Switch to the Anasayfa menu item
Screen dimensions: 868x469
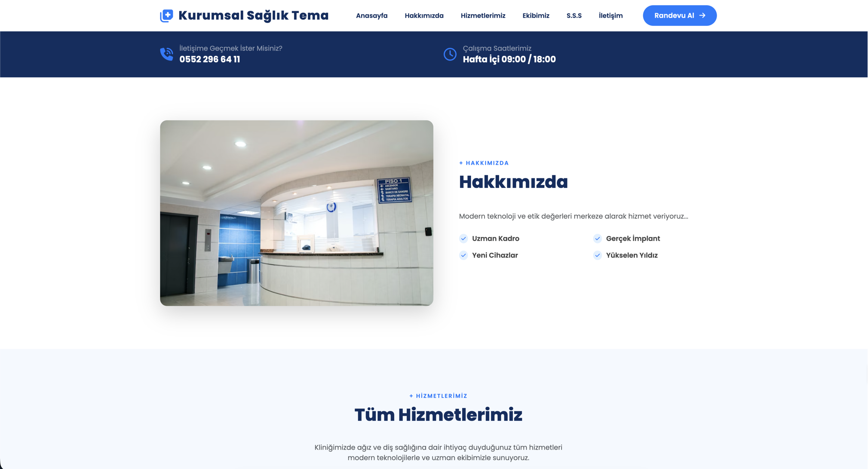371,15
